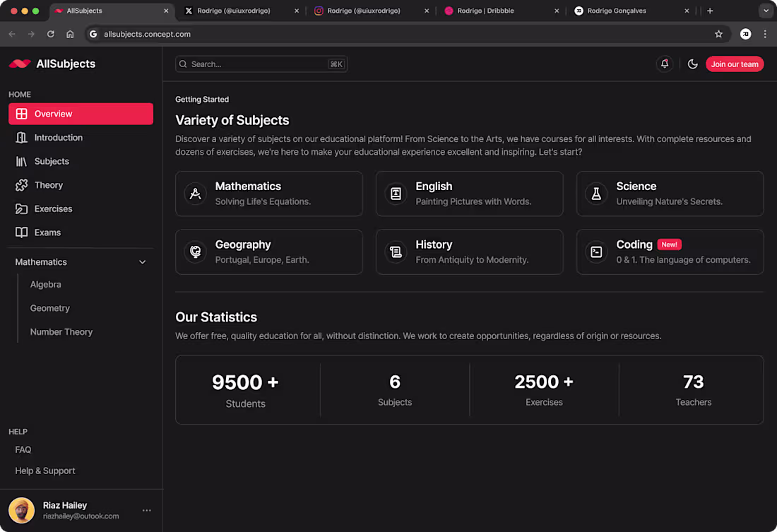Open the Geography globe card
Viewport: 777px width, 532px height.
click(x=268, y=252)
